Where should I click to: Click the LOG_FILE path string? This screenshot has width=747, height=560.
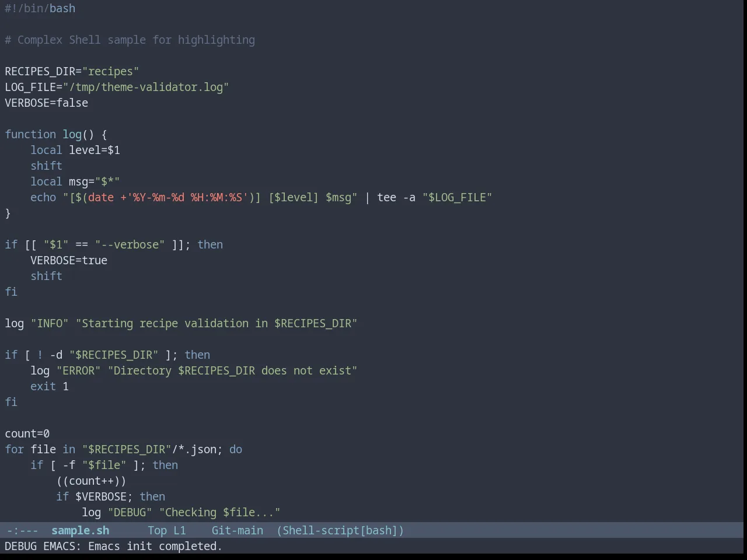tap(145, 87)
